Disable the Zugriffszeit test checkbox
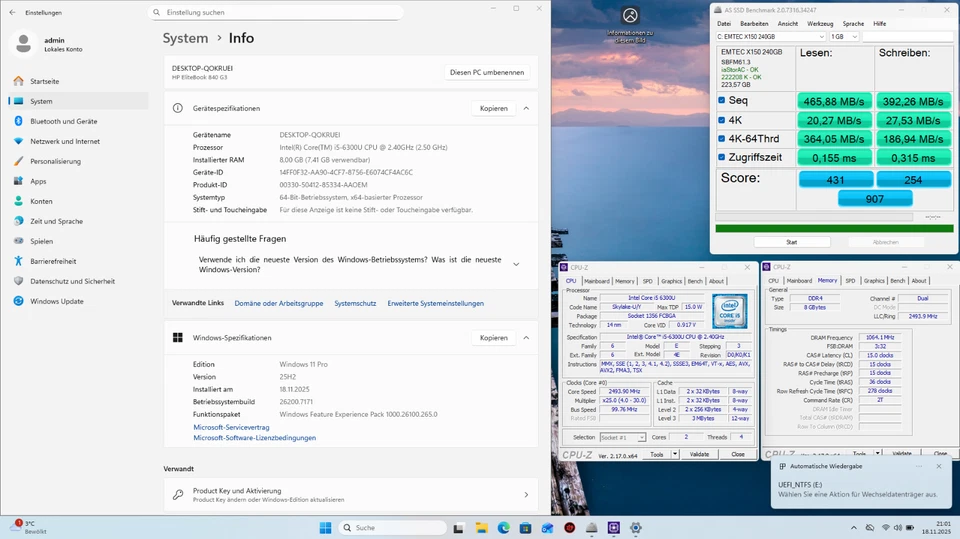This screenshot has height=539, width=960. [723, 157]
